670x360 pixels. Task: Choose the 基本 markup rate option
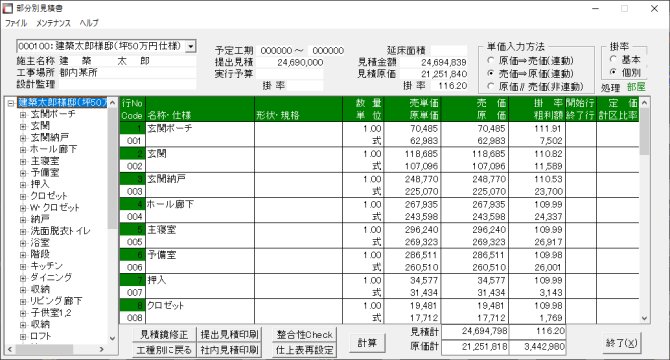[x=613, y=59]
